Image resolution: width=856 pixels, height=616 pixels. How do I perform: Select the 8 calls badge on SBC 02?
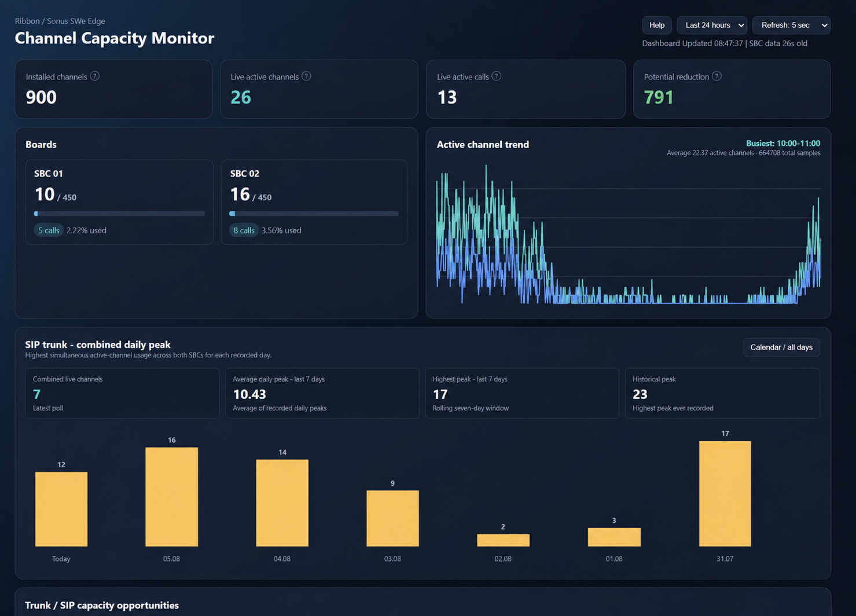click(244, 230)
